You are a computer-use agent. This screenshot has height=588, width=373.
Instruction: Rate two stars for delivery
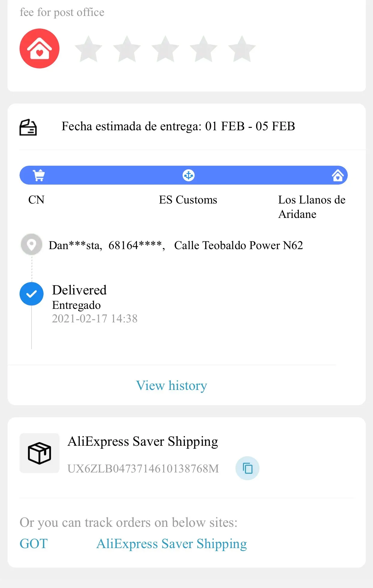click(x=127, y=49)
